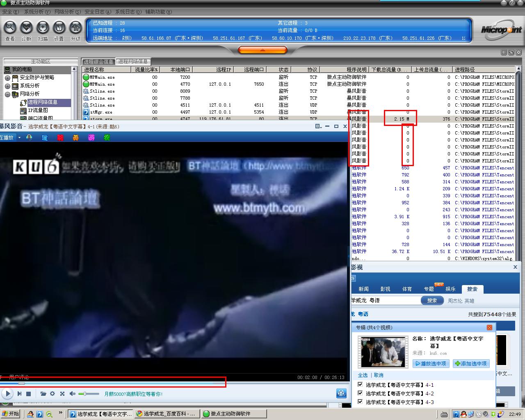Stop playback with the square button
The height and width of the screenshot is (420, 525).
coord(28,394)
